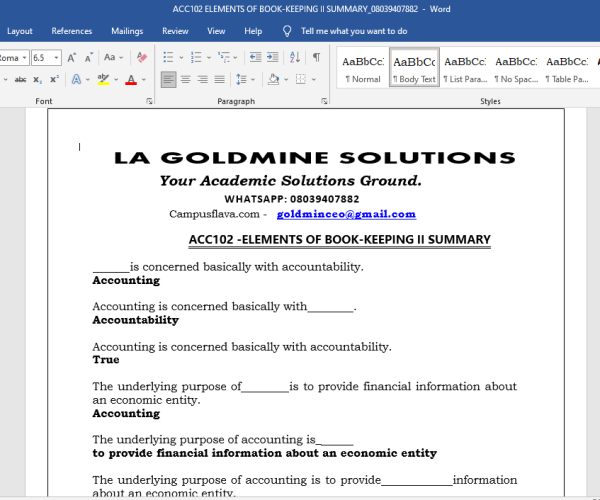
Task: Open the Mailings ribbon tab
Action: coord(127,31)
